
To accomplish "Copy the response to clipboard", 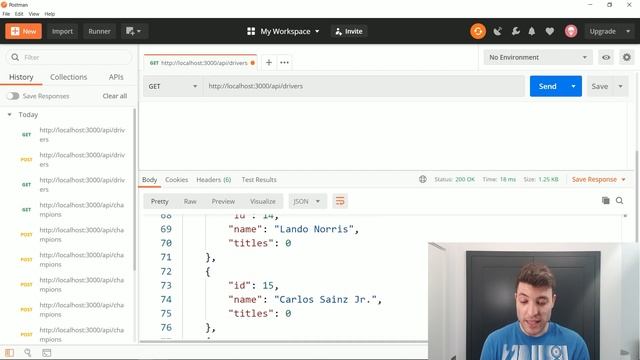I will (605, 200).
